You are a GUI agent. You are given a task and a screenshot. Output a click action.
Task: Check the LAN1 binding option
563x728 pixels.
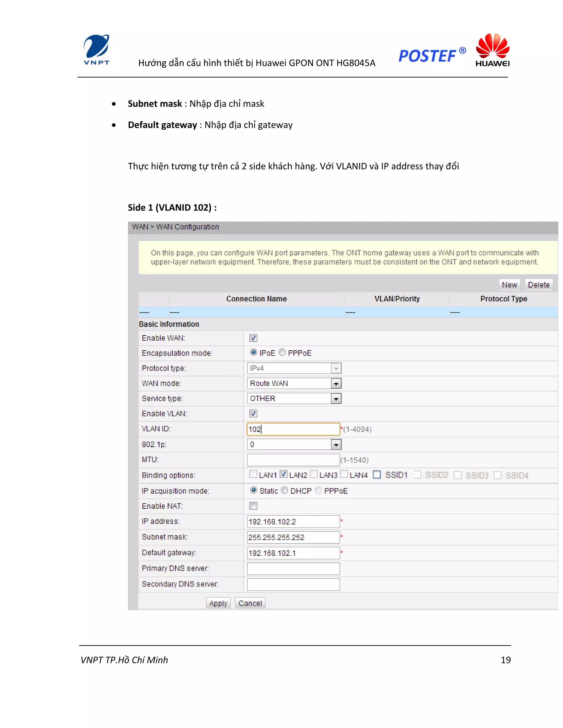coord(253,474)
